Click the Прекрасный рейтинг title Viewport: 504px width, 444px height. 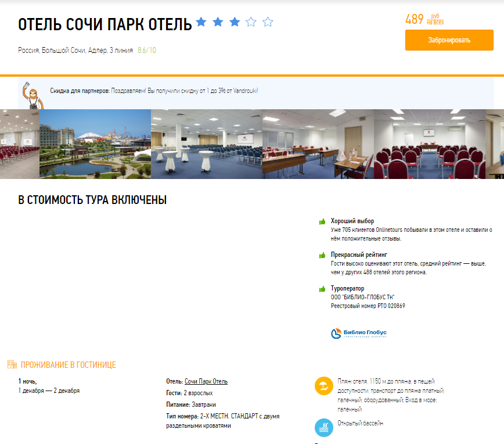pos(359,255)
